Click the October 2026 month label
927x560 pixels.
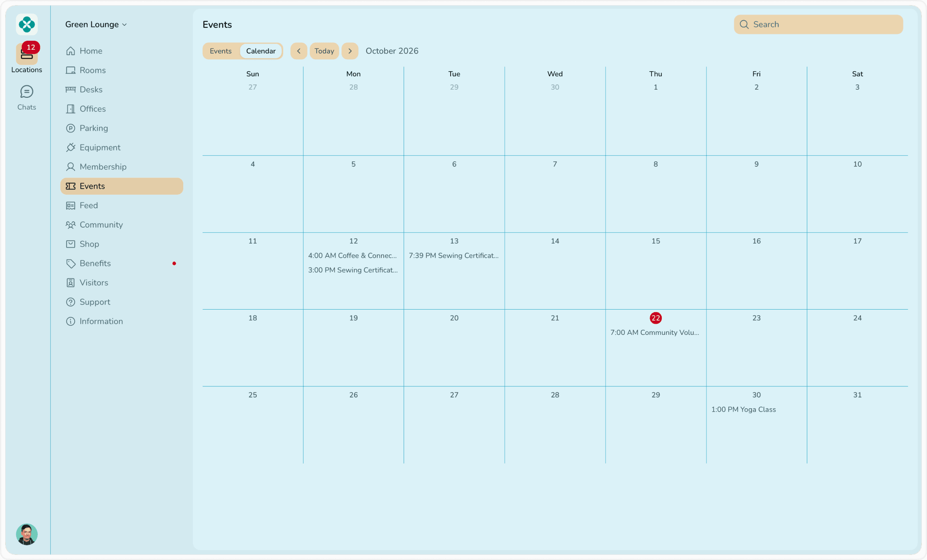coord(392,51)
